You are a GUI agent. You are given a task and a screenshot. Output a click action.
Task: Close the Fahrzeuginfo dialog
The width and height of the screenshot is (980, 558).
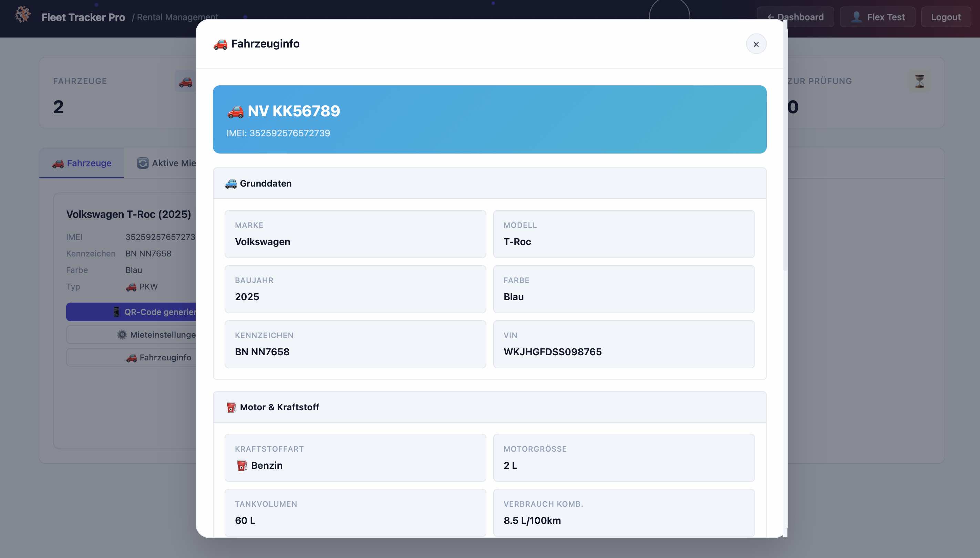(x=756, y=44)
